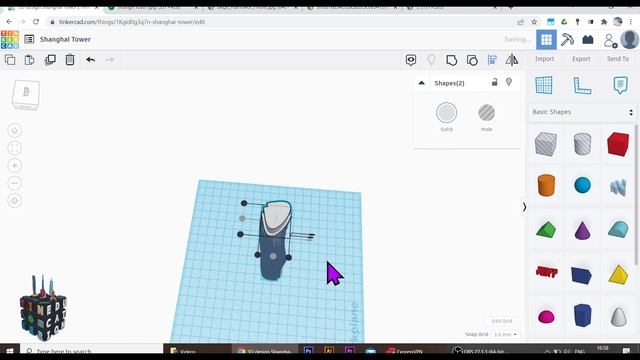640x360 pixels.
Task: Open the Basic Shapes category dropdown
Action: 582,112
